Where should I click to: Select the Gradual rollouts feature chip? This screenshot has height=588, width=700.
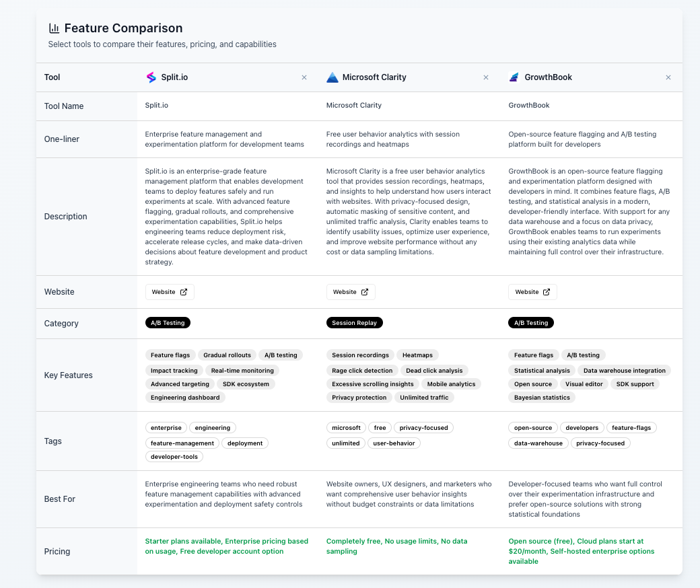(x=228, y=355)
